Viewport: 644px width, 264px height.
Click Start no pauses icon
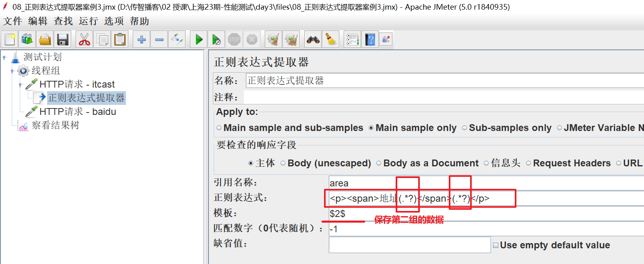click(217, 39)
